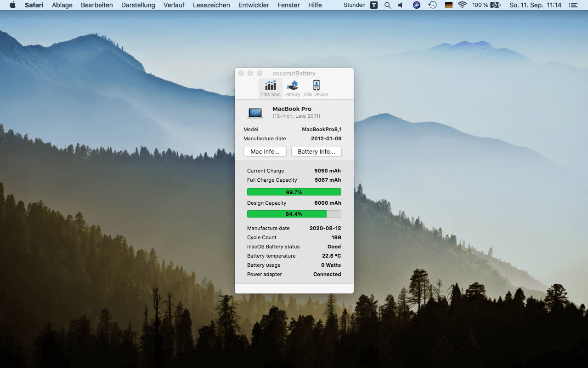Close the coconutBattery window
Viewport: 588px width, 368px height.
click(x=241, y=74)
